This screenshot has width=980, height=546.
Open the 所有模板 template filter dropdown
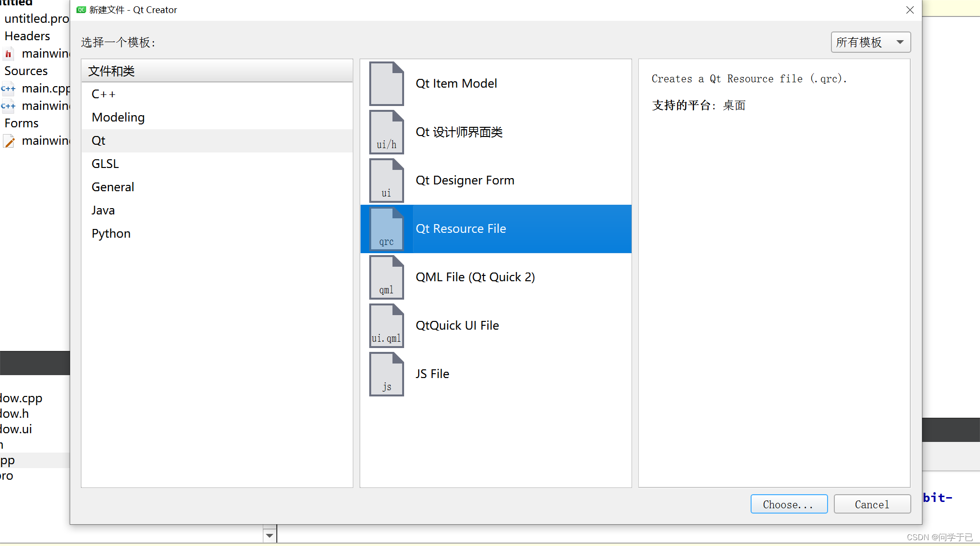pos(870,42)
